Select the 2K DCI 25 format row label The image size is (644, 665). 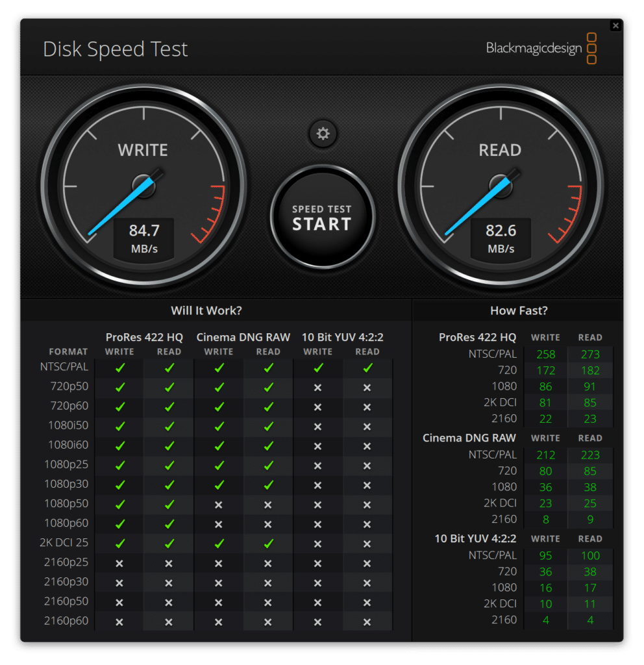click(x=64, y=542)
